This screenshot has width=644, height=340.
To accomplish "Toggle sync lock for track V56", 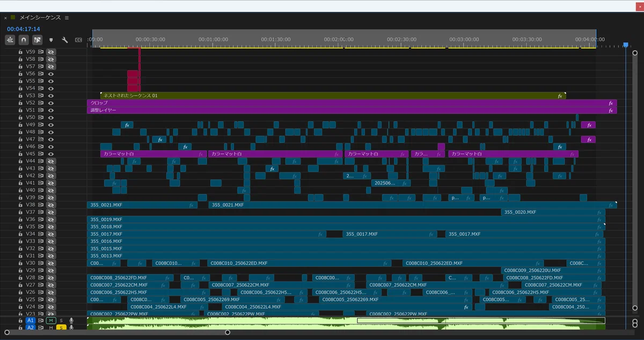I will click(40, 74).
